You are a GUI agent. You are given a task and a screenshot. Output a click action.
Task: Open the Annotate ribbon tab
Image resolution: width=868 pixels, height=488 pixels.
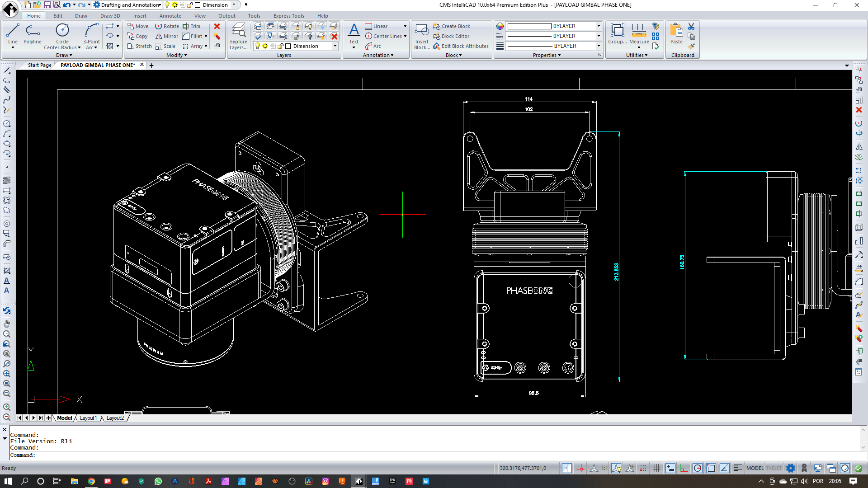tap(170, 16)
